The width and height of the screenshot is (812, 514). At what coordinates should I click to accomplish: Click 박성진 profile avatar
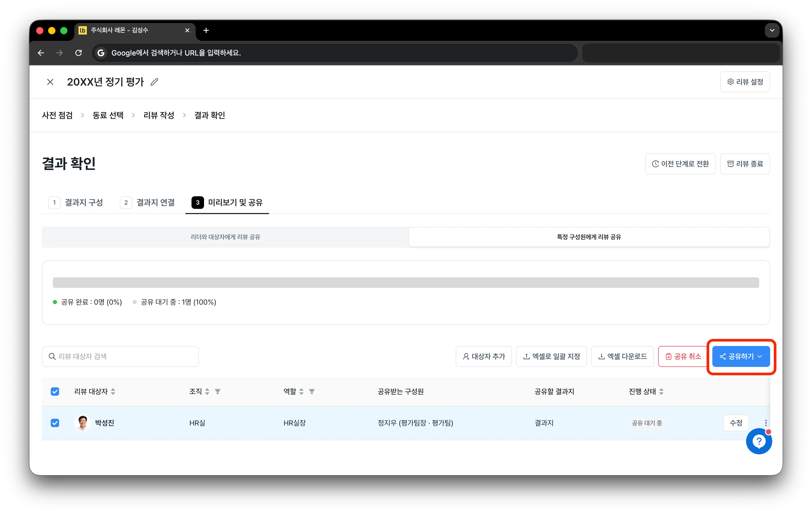(x=83, y=423)
